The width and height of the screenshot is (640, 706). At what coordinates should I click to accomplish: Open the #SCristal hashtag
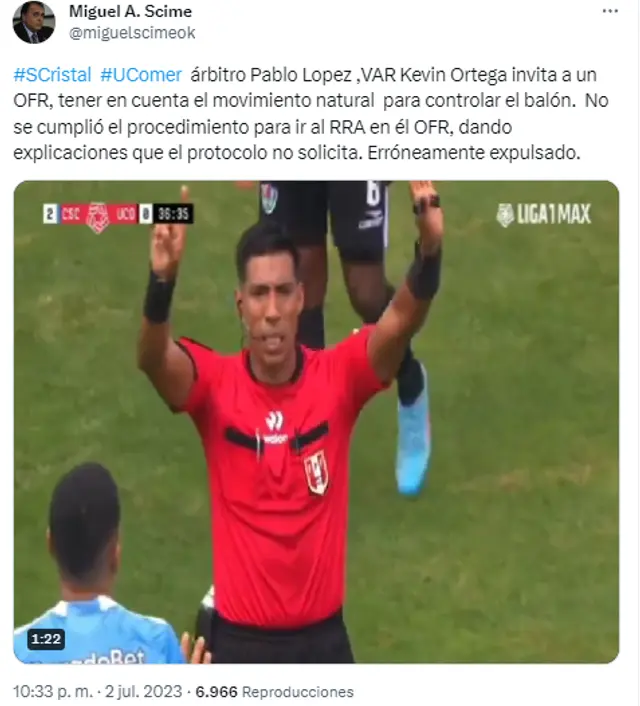pyautogui.click(x=52, y=75)
